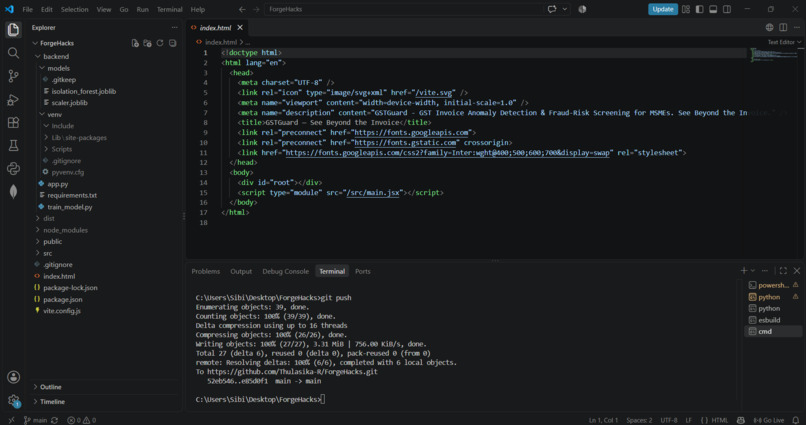Image resolution: width=806 pixels, height=425 pixels.
Task: Click the blue Update button
Action: 663,9
